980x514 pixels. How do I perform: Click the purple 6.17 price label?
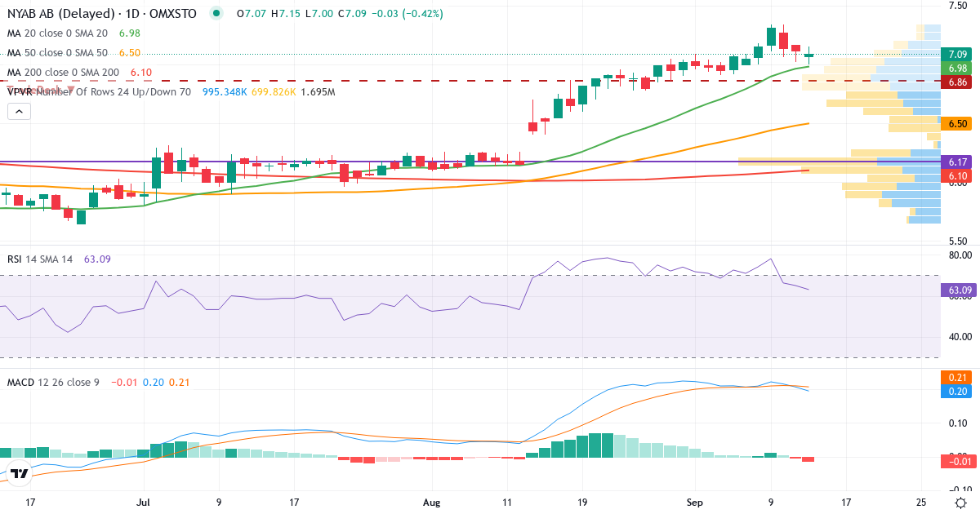[x=958, y=162]
